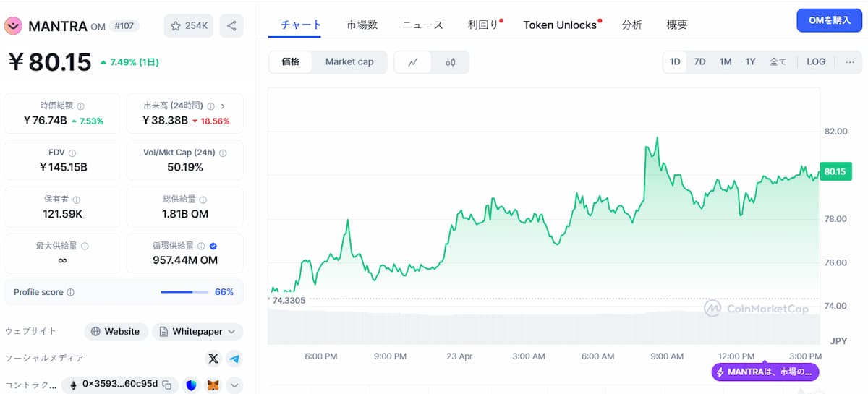Click the MetaMask fox icon
Image resolution: width=868 pixels, height=394 pixels.
213,385
